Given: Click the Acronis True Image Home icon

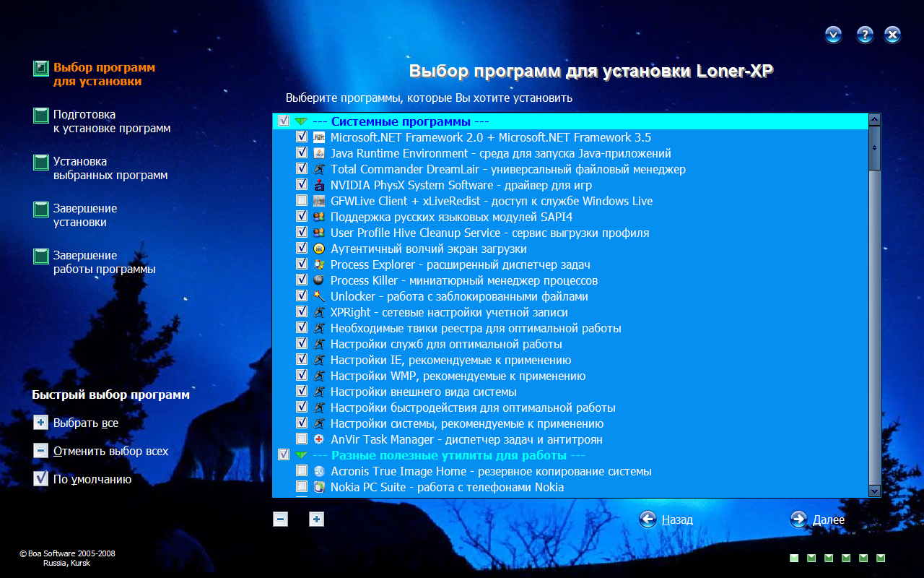Looking at the screenshot, I should [319, 471].
